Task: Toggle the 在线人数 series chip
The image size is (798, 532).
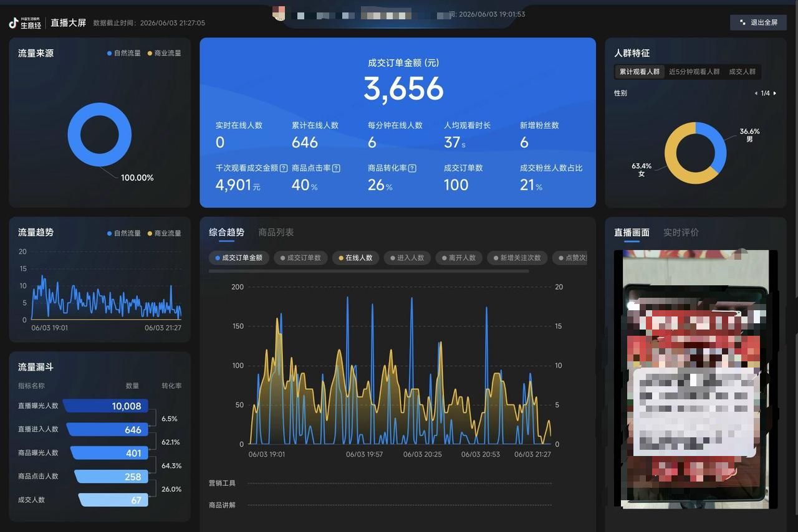Action: tap(355, 258)
